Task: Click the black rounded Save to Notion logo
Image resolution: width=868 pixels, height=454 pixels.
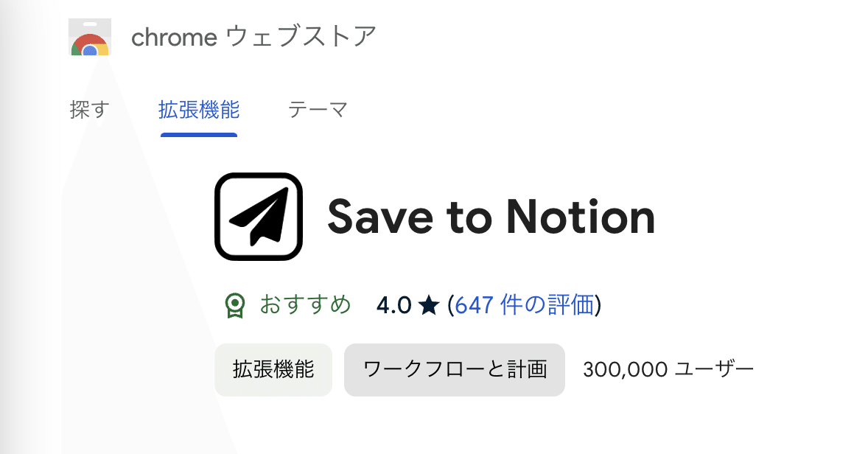Action: (x=259, y=216)
